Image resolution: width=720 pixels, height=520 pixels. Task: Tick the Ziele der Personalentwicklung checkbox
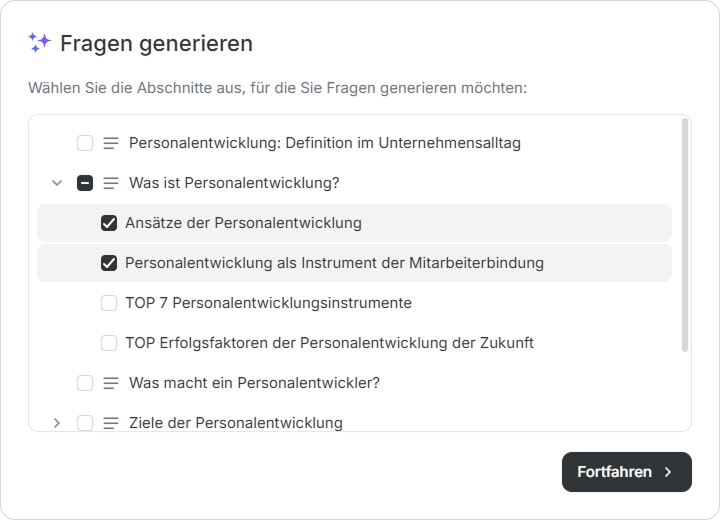[x=85, y=423]
